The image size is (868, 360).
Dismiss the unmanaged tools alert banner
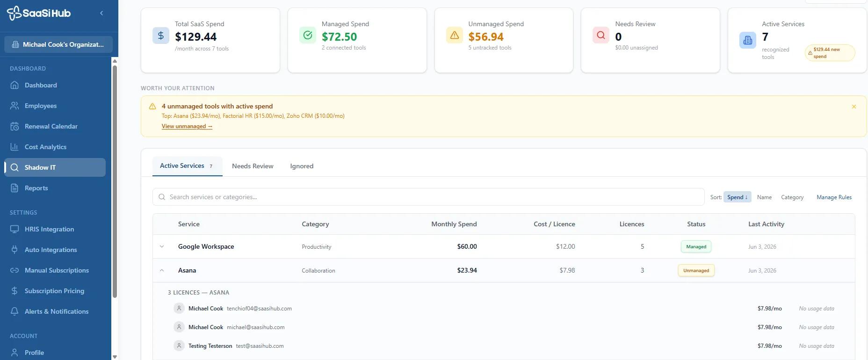click(x=854, y=107)
